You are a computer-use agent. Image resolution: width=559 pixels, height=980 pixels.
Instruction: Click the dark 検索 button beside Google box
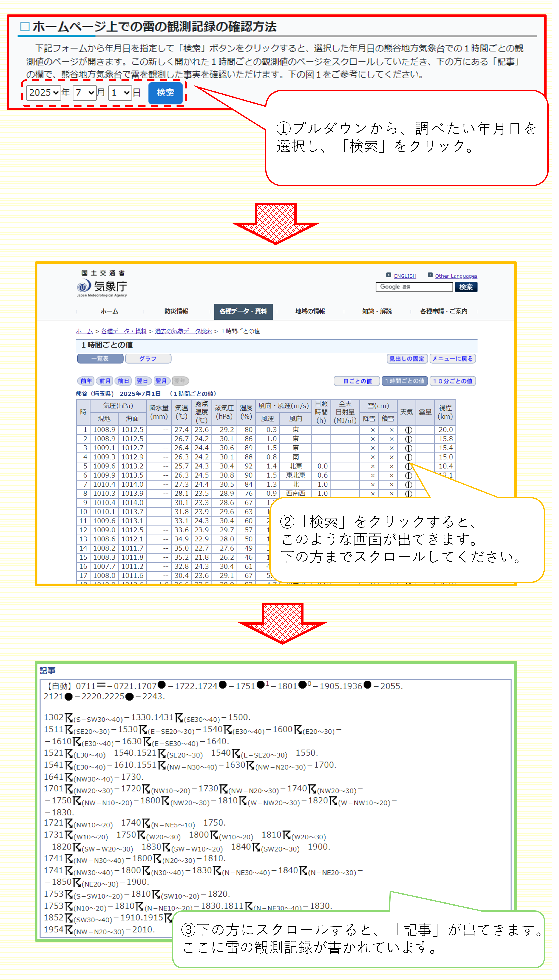pyautogui.click(x=466, y=287)
